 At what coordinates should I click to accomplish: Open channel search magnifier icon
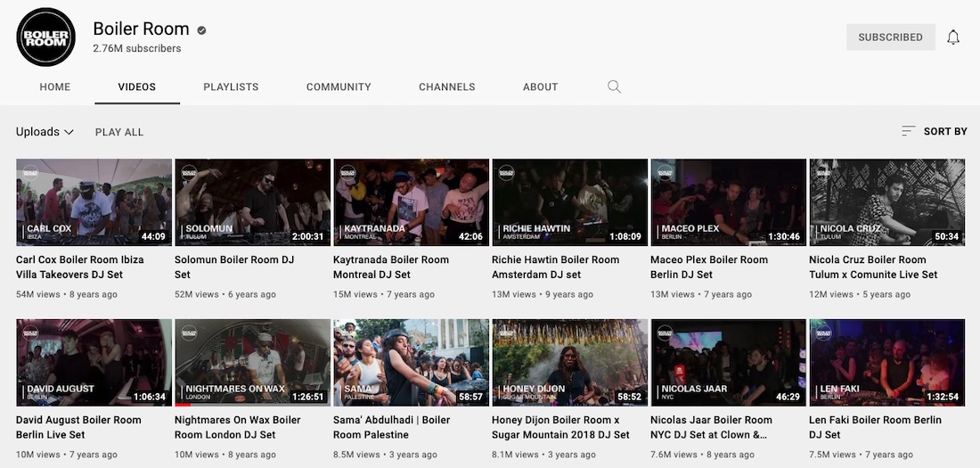point(614,86)
